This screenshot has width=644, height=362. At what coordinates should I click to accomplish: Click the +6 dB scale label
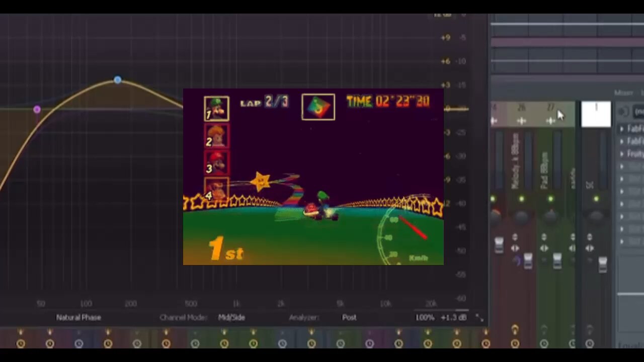coord(445,61)
